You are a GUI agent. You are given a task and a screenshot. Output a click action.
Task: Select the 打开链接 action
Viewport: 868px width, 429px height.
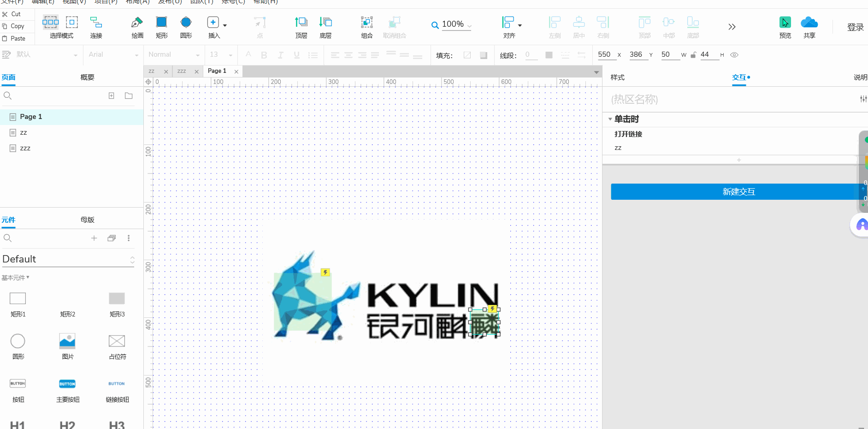click(628, 134)
